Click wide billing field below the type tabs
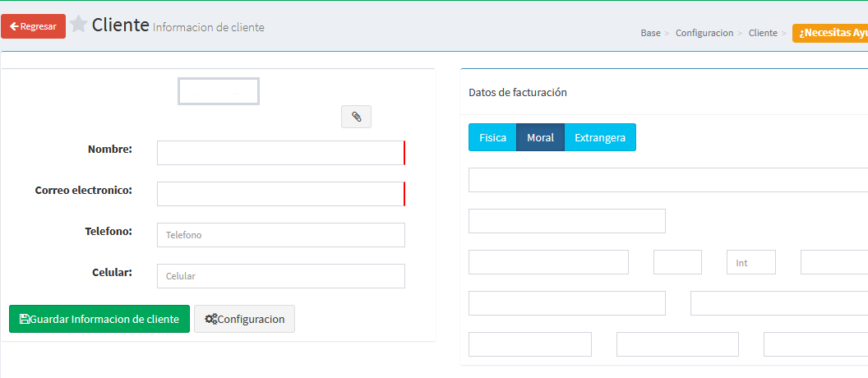Image resolution: width=868 pixels, height=378 pixels. click(667, 180)
